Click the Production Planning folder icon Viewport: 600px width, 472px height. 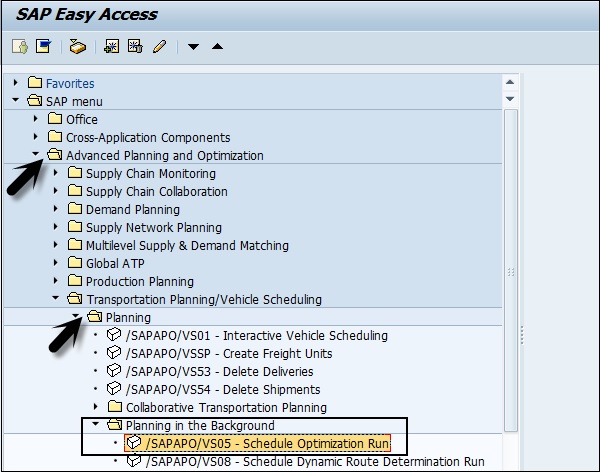75,281
